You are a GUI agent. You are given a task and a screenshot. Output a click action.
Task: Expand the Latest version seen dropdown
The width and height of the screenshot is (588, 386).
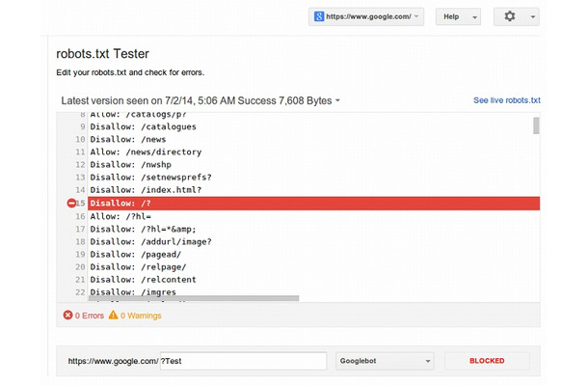coord(337,100)
